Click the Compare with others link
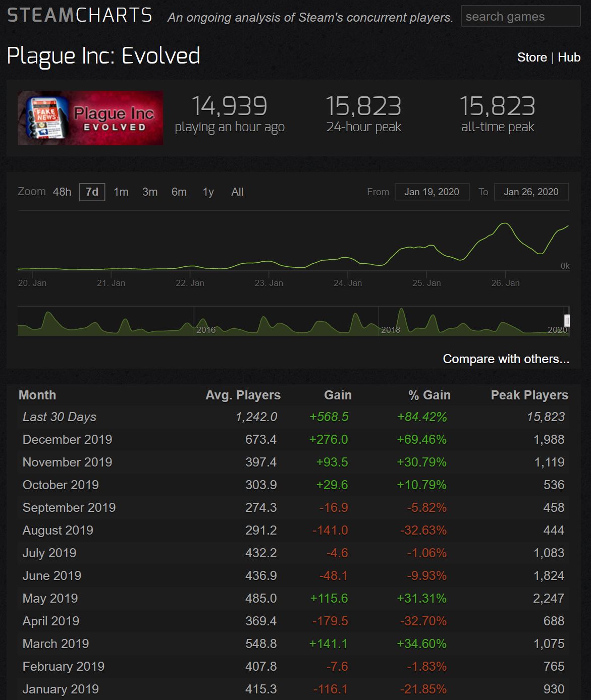 point(506,359)
